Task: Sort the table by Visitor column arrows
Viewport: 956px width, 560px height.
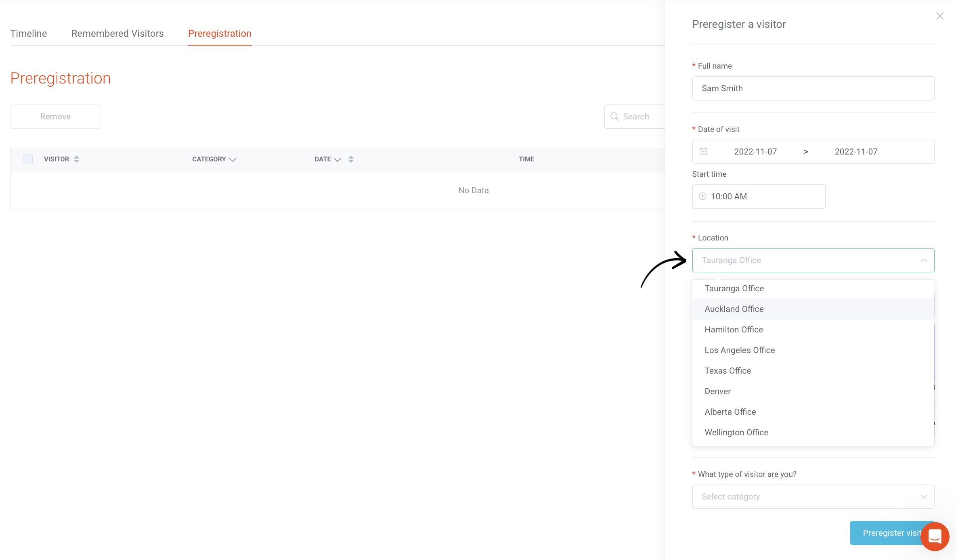Action: coord(77,159)
